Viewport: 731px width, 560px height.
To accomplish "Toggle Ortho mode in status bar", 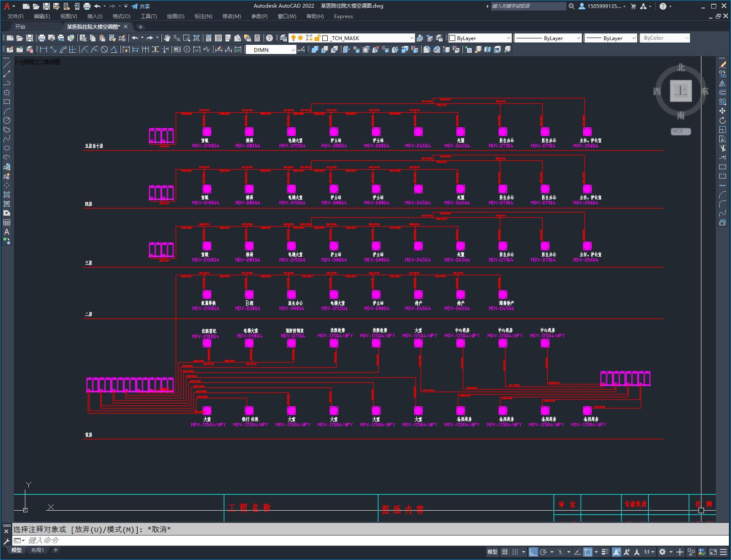I will (533, 552).
